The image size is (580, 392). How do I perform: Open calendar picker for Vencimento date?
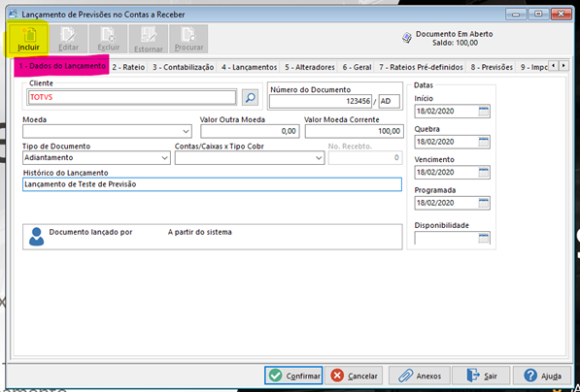click(x=483, y=172)
